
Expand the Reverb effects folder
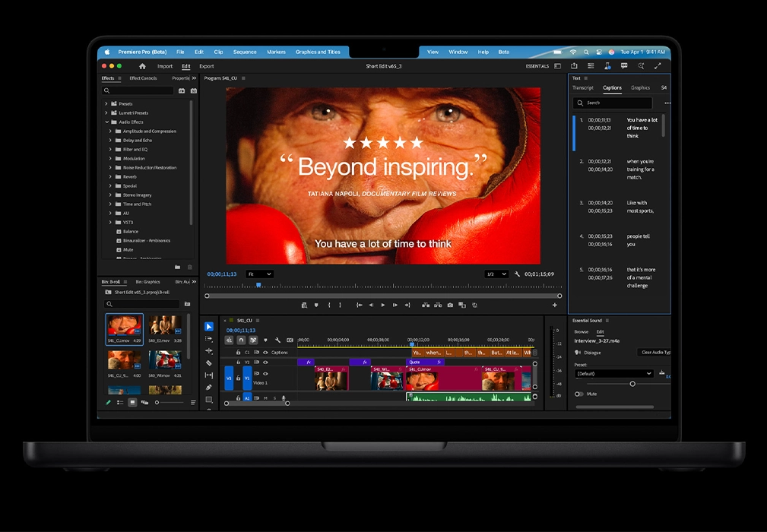(110, 176)
